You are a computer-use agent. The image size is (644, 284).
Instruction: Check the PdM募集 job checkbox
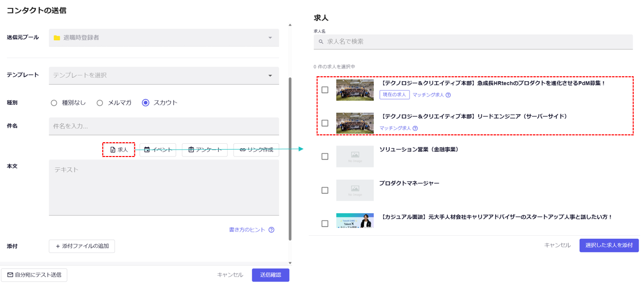[x=325, y=90]
